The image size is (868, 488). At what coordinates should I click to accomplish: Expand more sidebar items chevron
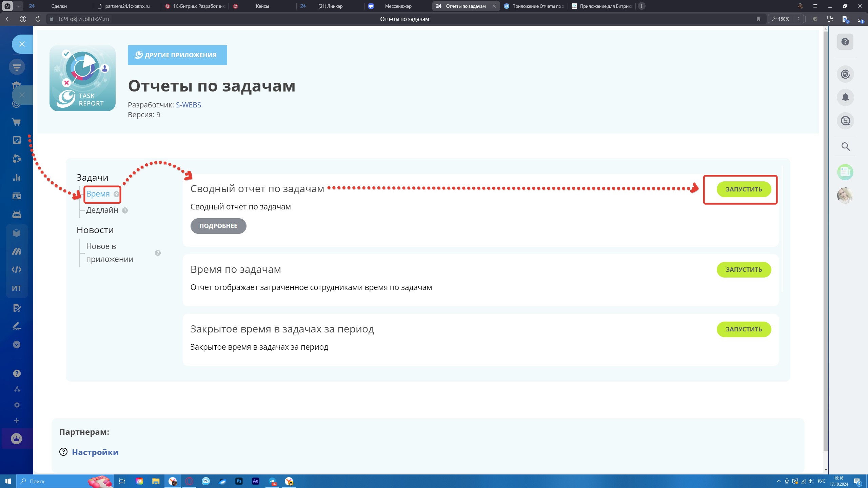[16, 345]
